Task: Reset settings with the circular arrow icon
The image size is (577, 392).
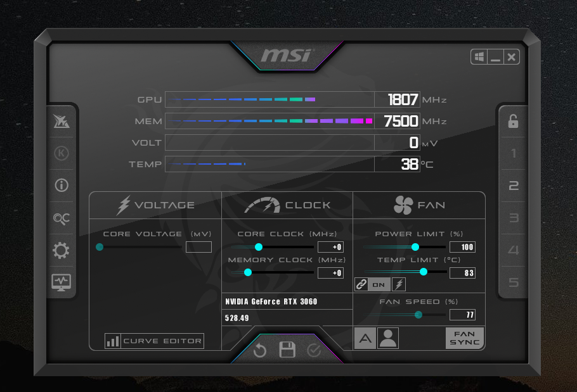Action: point(260,350)
